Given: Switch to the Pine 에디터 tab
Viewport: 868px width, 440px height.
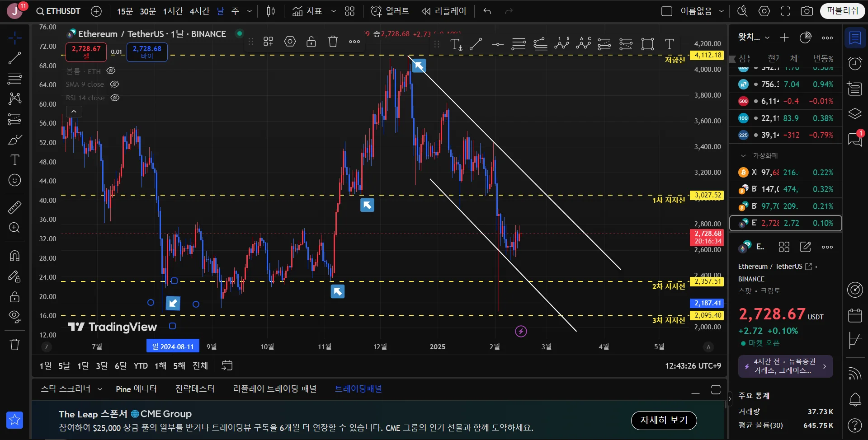Looking at the screenshot, I should [x=136, y=389].
